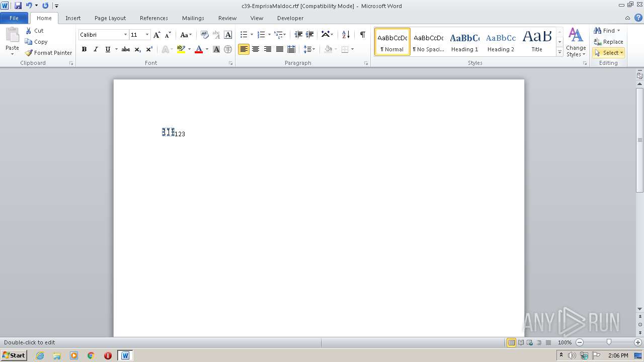This screenshot has height=362, width=644.
Task: Apply character shading
Action: (216, 49)
